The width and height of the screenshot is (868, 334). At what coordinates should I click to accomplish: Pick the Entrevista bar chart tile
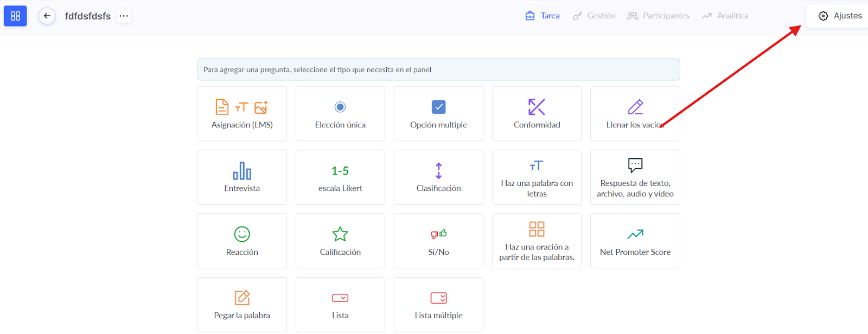(242, 177)
